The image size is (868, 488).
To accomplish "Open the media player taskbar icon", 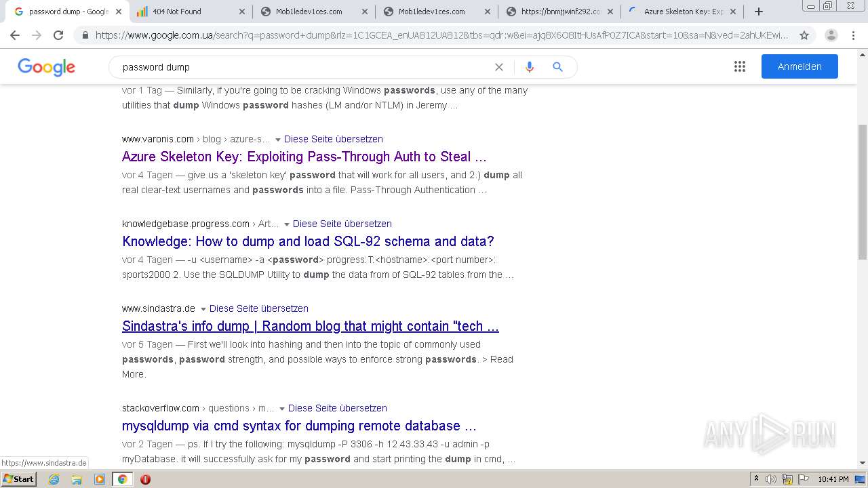I will pyautogui.click(x=100, y=479).
